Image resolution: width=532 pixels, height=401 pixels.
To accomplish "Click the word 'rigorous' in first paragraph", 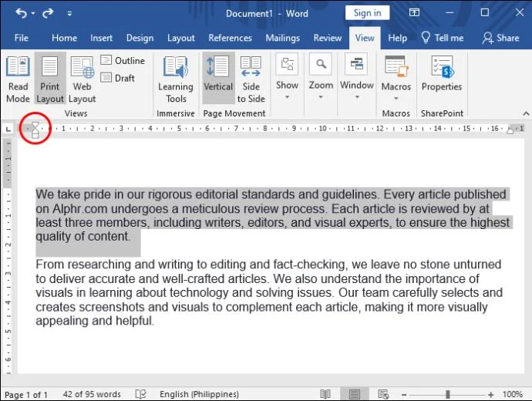I will coord(170,194).
